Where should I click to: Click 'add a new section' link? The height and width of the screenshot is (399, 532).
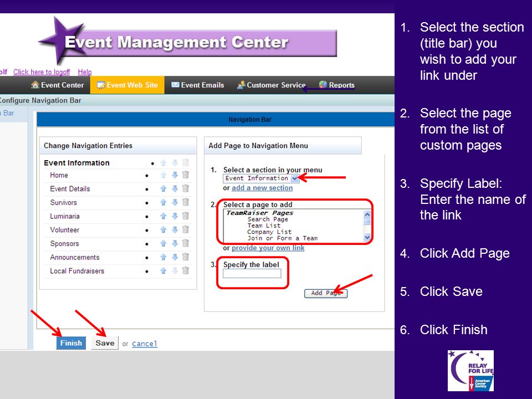pyautogui.click(x=262, y=188)
